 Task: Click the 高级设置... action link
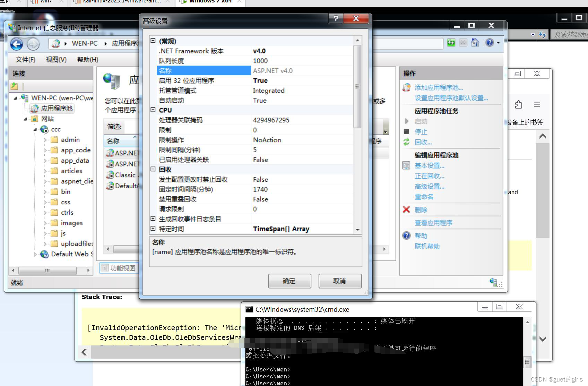point(430,187)
